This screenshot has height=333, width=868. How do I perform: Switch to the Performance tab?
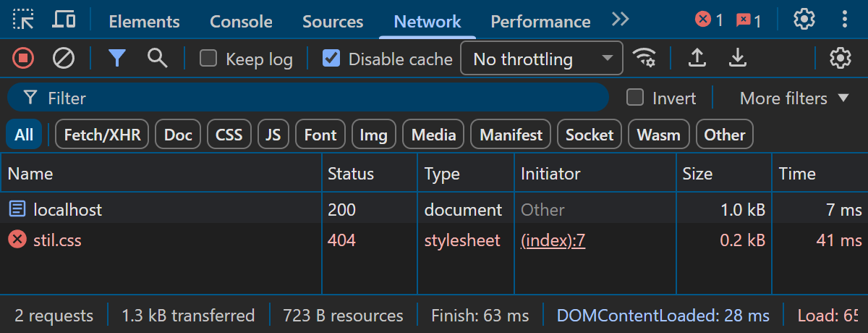540,21
